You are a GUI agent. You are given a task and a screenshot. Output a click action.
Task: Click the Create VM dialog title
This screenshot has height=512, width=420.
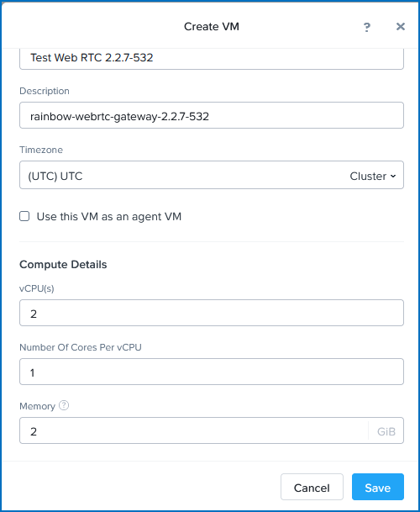pyautogui.click(x=212, y=26)
